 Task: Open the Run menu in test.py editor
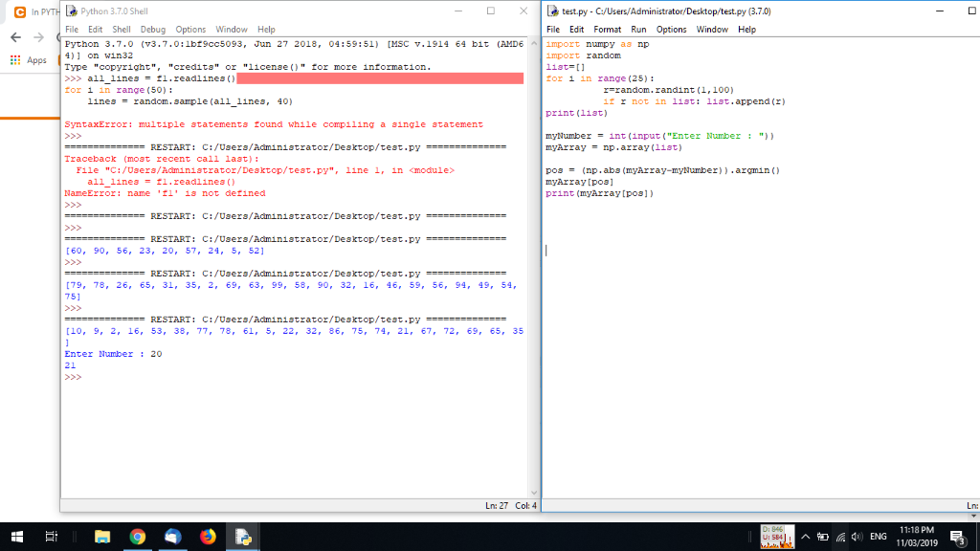pos(640,29)
